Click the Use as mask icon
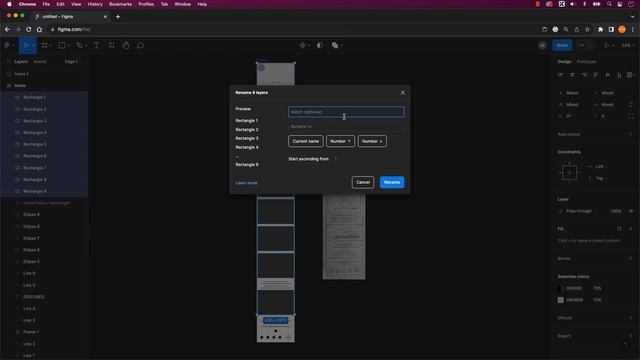This screenshot has height=360, width=640. point(320,45)
